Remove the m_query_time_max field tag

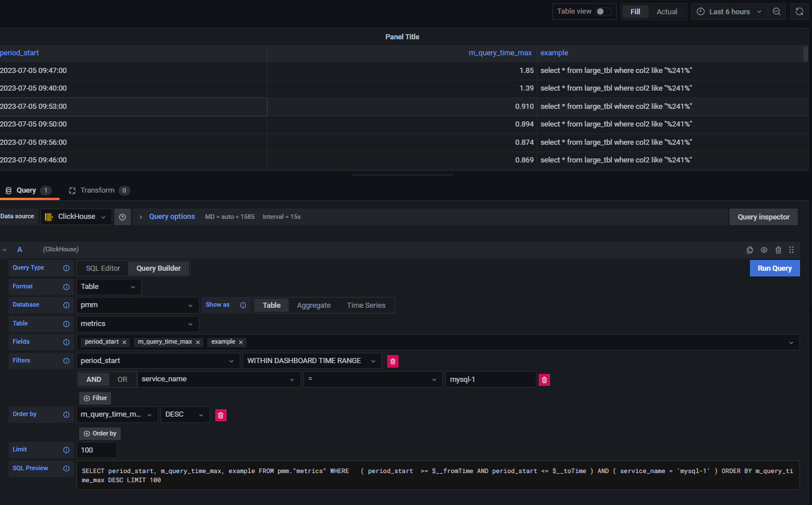point(198,343)
